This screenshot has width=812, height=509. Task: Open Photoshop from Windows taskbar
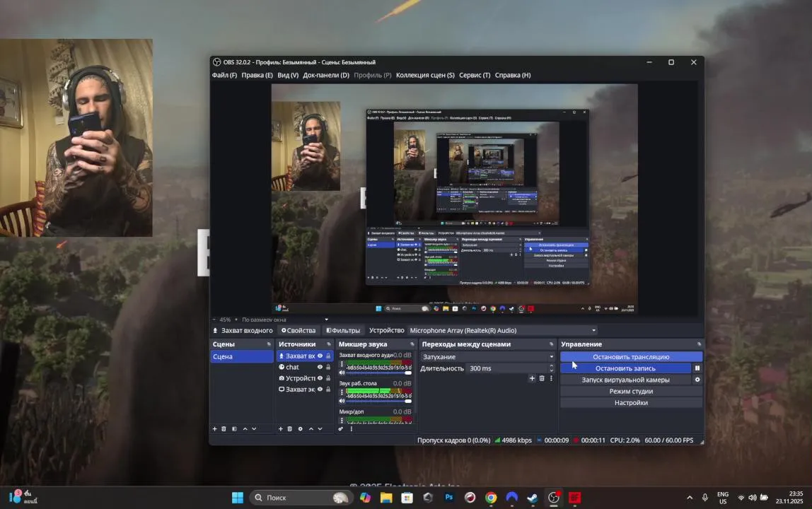[449, 498]
